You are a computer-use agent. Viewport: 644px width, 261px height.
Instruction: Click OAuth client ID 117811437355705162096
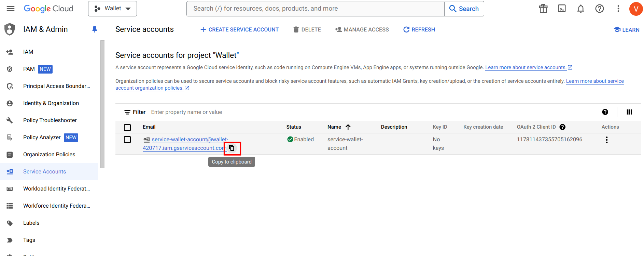(x=549, y=139)
